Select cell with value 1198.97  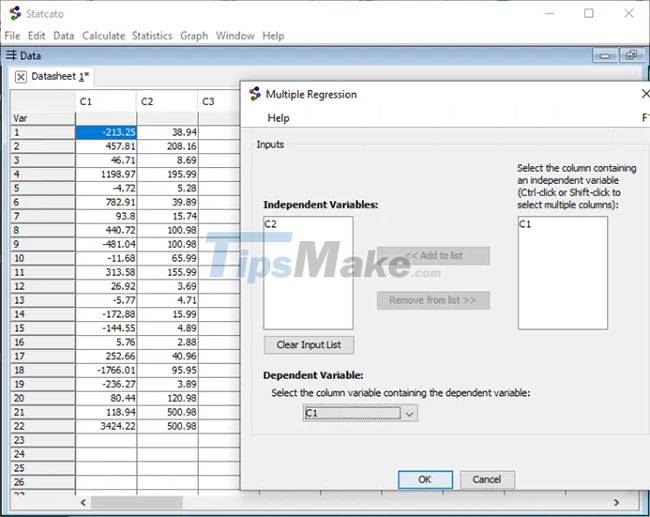tap(106, 174)
